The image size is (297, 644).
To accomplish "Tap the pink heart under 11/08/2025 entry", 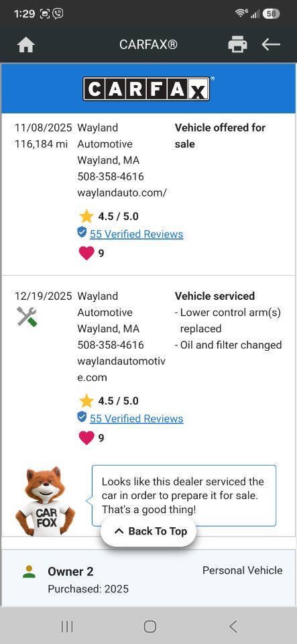I will click(86, 253).
